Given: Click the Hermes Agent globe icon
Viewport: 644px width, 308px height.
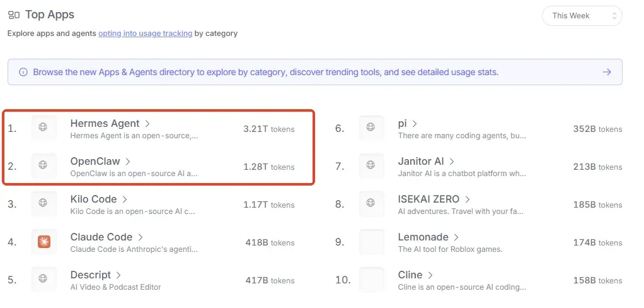Looking at the screenshot, I should pyautogui.click(x=43, y=127).
